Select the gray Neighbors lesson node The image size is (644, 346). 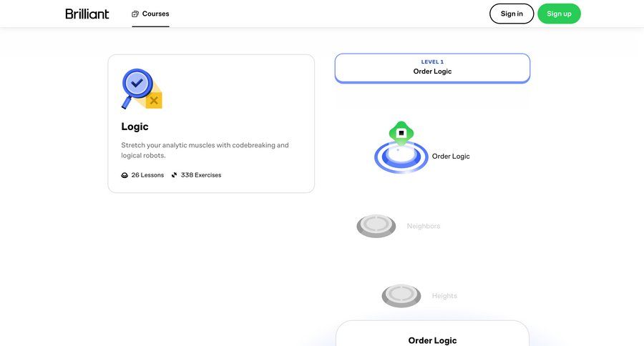[x=376, y=226]
